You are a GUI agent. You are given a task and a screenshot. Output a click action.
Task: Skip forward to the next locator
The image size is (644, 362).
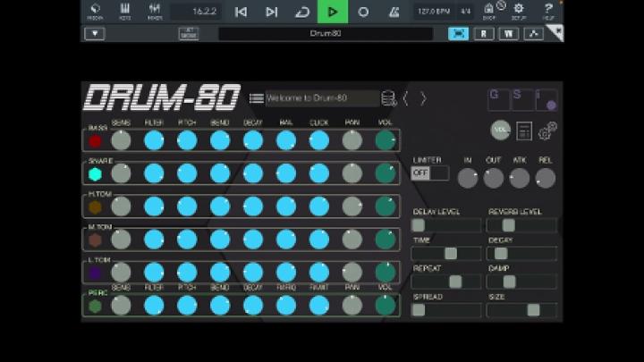coord(272,12)
